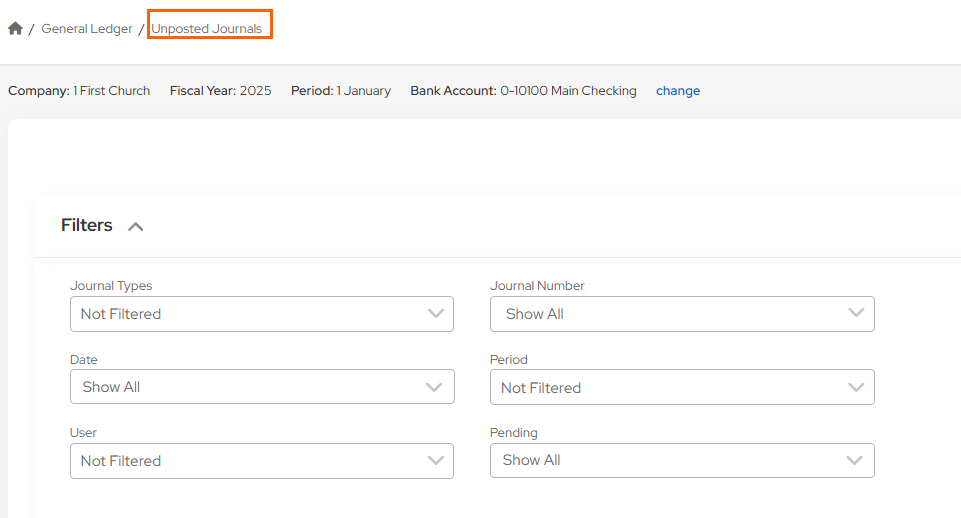
Task: Click the arrow icon in Period filter
Action: (856, 387)
